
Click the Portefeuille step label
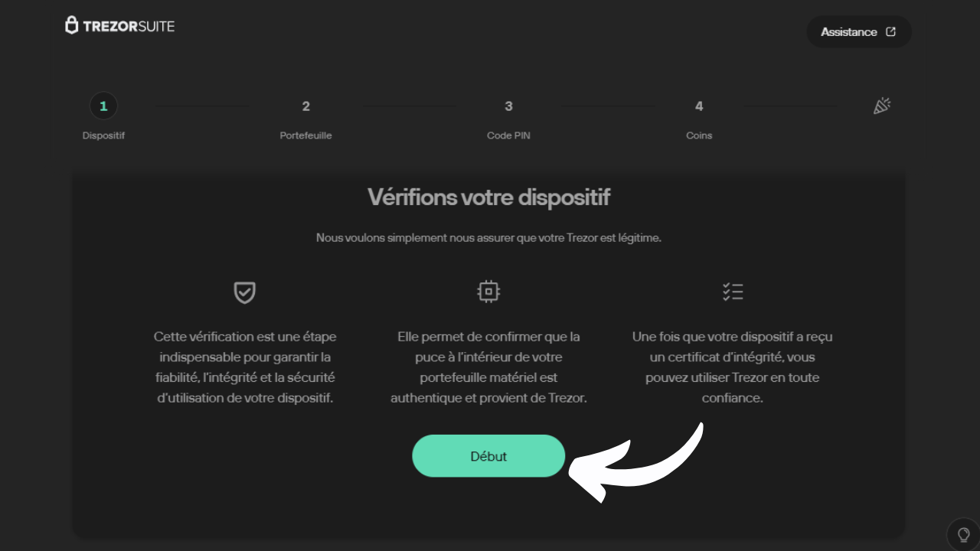pos(305,135)
